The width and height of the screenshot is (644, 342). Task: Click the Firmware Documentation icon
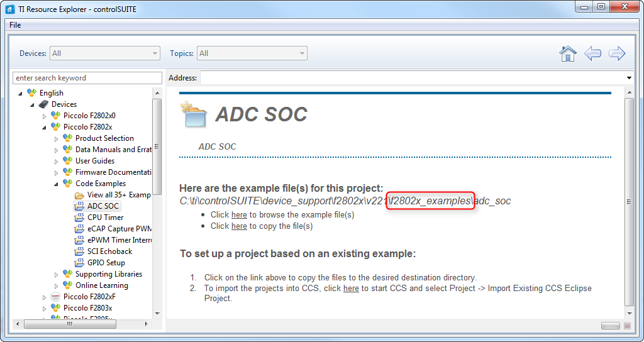(x=67, y=172)
